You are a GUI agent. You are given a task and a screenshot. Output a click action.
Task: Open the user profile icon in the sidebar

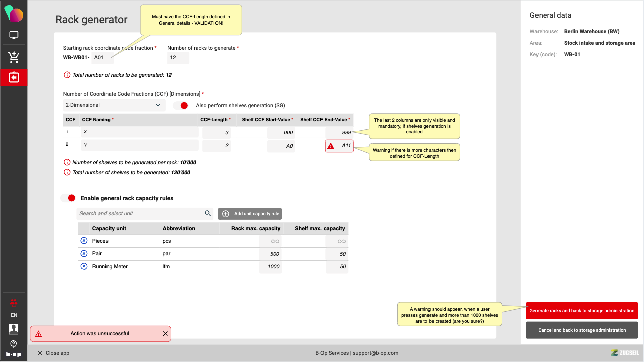pyautogui.click(x=14, y=329)
